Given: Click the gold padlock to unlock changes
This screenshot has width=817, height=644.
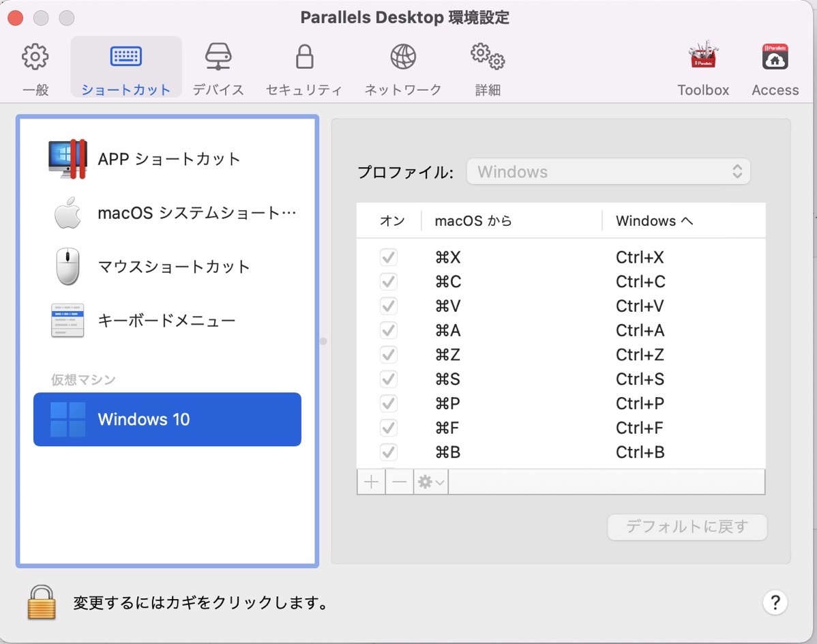Looking at the screenshot, I should pos(42,602).
